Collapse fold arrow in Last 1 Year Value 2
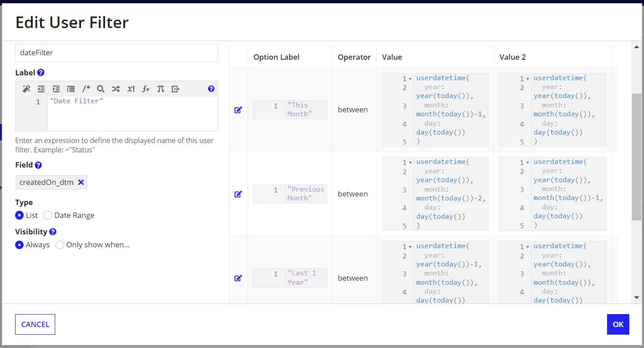This screenshot has height=348, width=644. [528, 247]
